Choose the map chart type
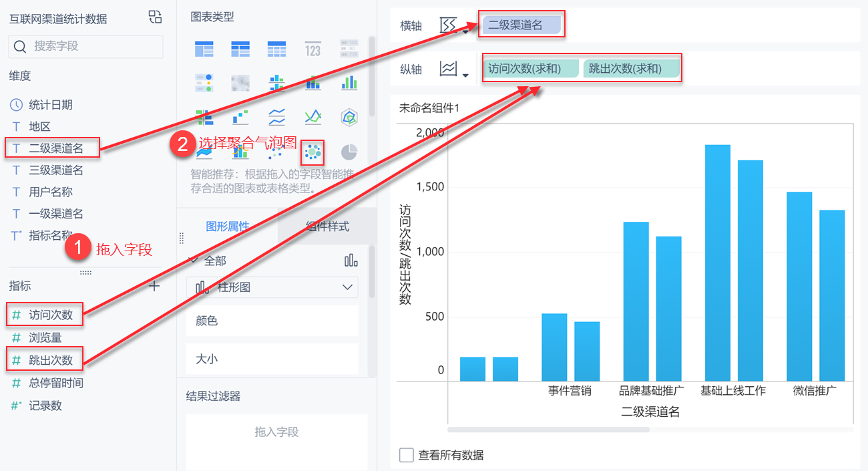Viewport: 868px width, 471px height. [x=240, y=83]
